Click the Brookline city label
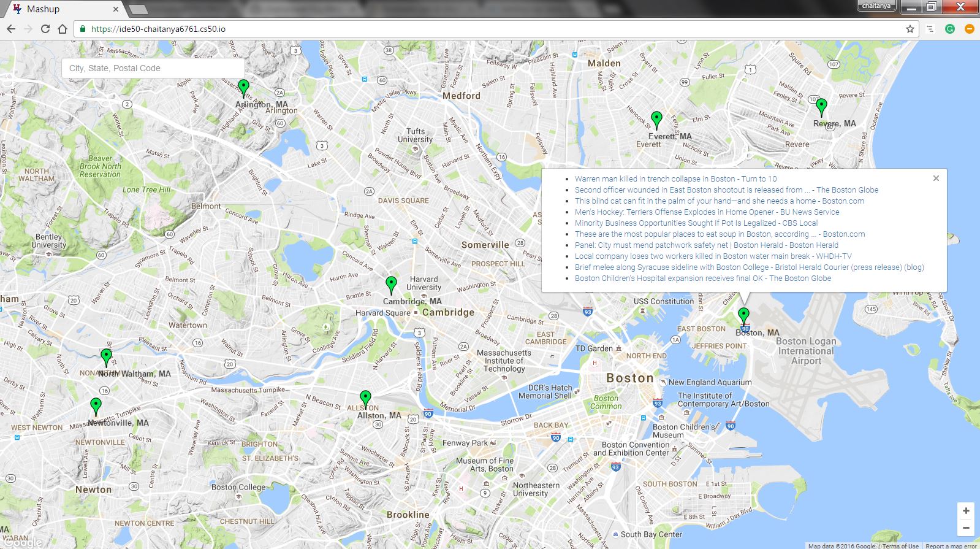The width and height of the screenshot is (980, 549). pos(408,515)
